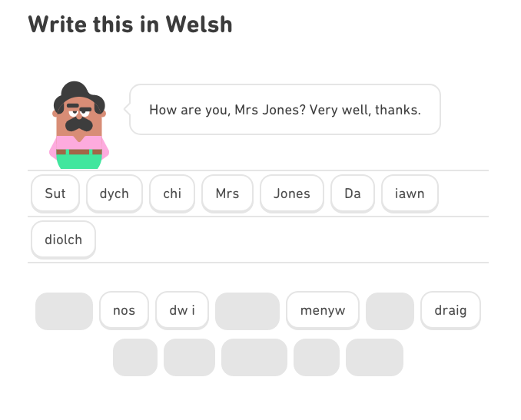This screenshot has height=420, width=521.
Task: Remove the 'Sut' word from the answer
Action: coord(55,193)
